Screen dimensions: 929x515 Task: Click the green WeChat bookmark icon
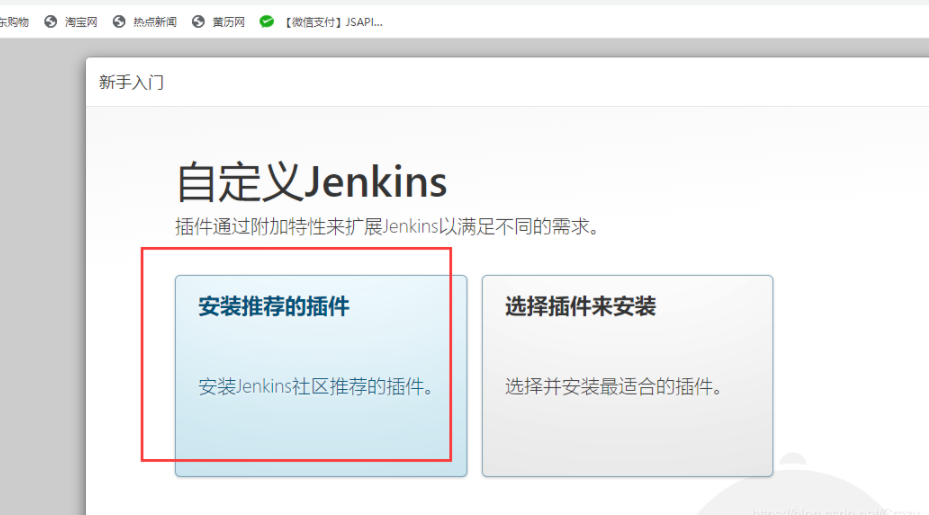(267, 22)
